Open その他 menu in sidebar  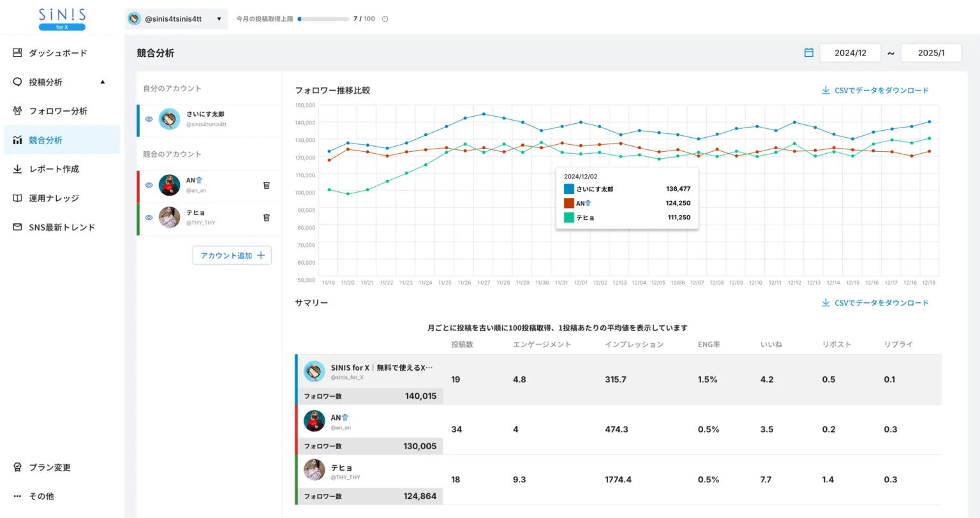click(41, 496)
